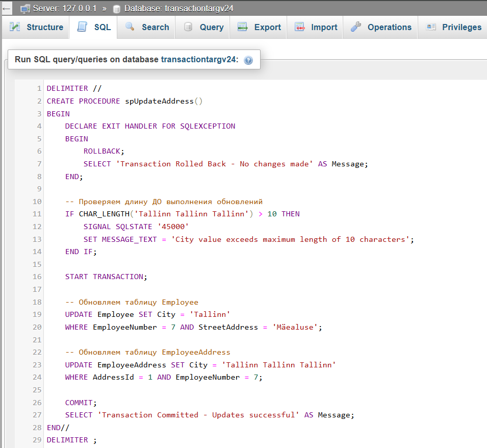Image resolution: width=487 pixels, height=448 pixels.
Task: Click the ROLLBACK; statement
Action: 104,152
